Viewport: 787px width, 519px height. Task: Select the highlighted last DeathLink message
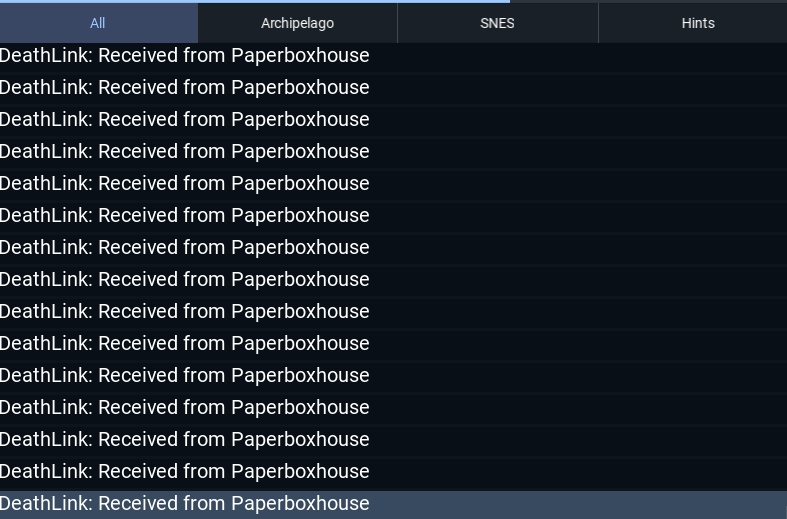(394, 503)
